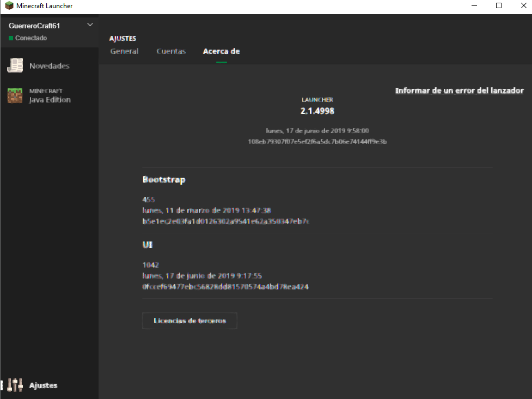Click the Bootstrap hash starting b5e1ec2e03

tap(225, 221)
